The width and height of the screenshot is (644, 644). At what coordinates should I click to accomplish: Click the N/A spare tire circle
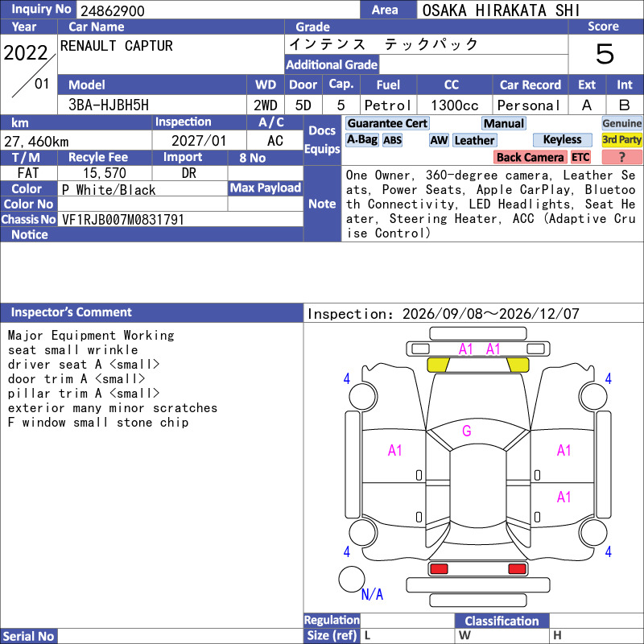(352, 579)
